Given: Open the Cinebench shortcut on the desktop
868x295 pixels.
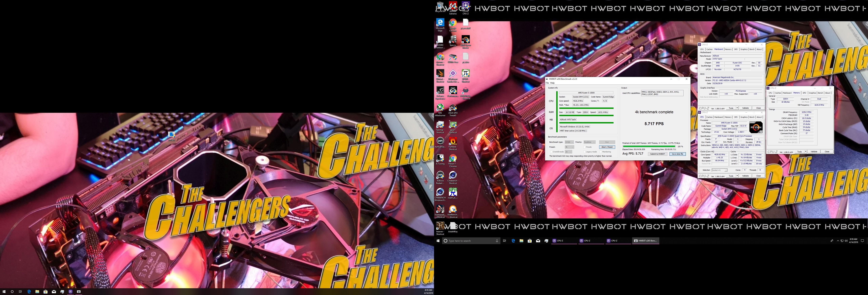Looking at the screenshot, I should point(453,178).
